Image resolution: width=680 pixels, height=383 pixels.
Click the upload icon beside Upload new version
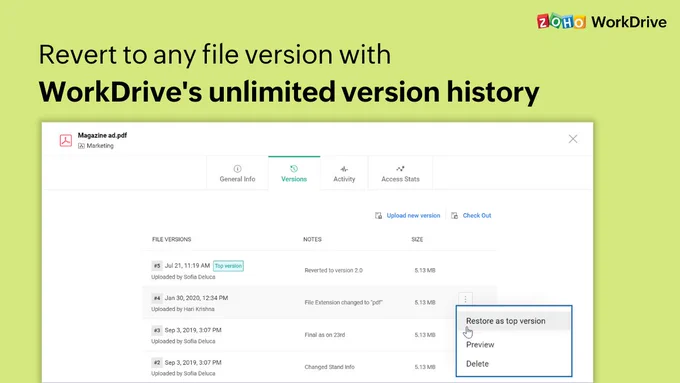coord(379,216)
